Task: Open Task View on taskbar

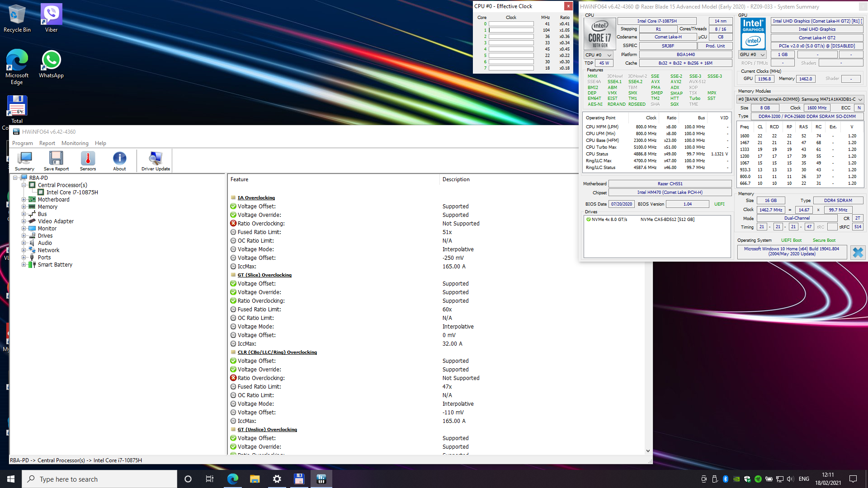Action: click(210, 479)
